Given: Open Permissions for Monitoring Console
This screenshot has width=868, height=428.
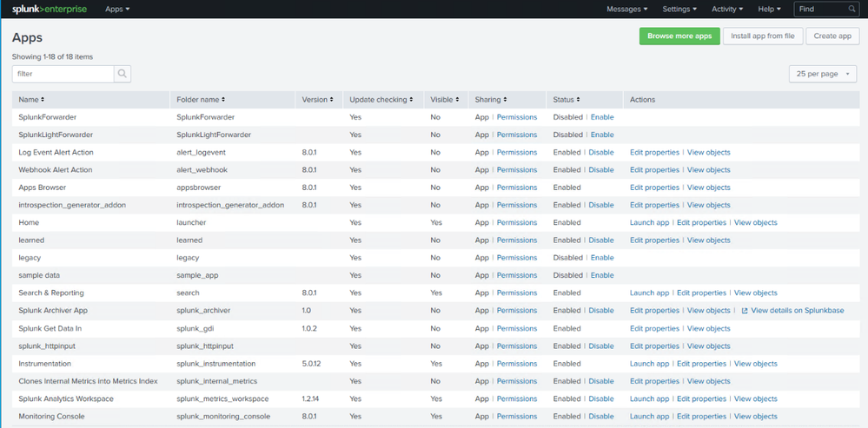Looking at the screenshot, I should [517, 417].
